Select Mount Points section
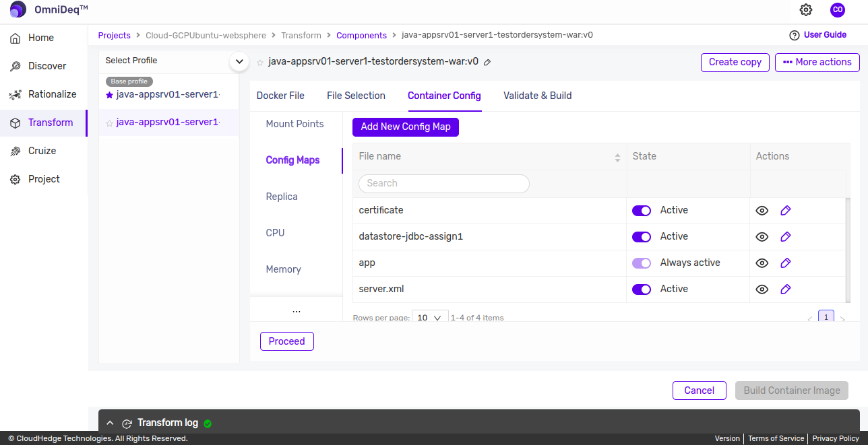 click(x=294, y=124)
